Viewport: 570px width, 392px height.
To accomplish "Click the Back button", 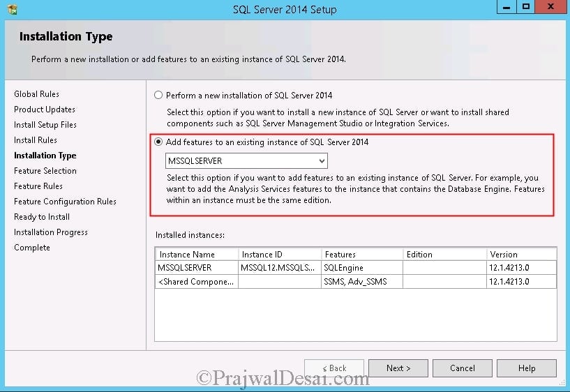I will tap(334, 368).
